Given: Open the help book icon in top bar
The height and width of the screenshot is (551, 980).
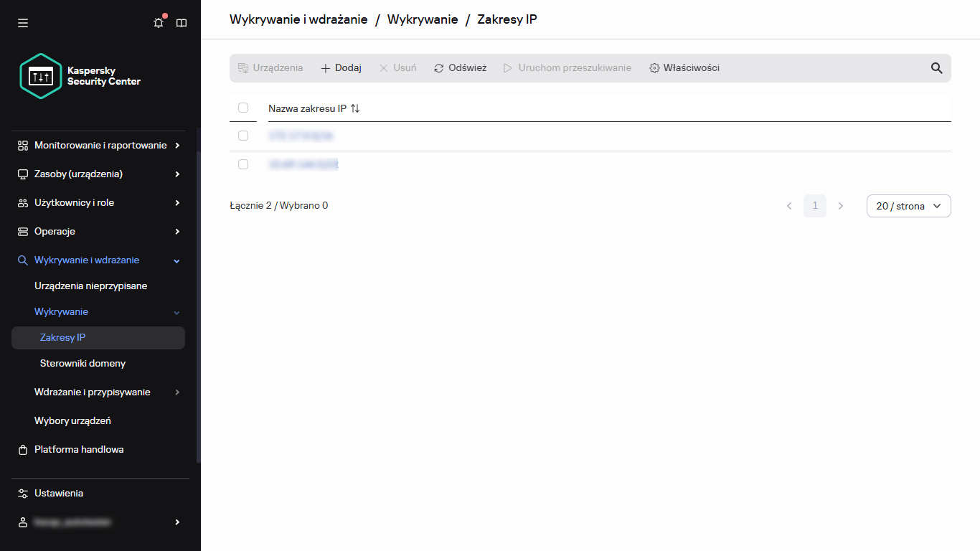Looking at the screenshot, I should [x=181, y=22].
